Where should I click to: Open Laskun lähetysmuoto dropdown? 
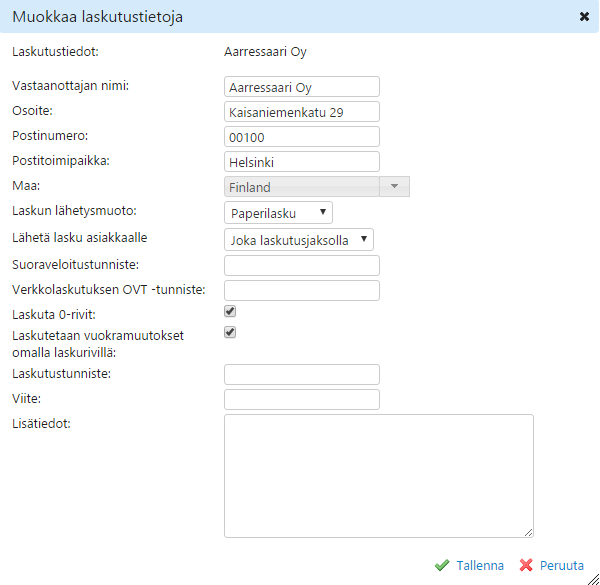click(278, 213)
